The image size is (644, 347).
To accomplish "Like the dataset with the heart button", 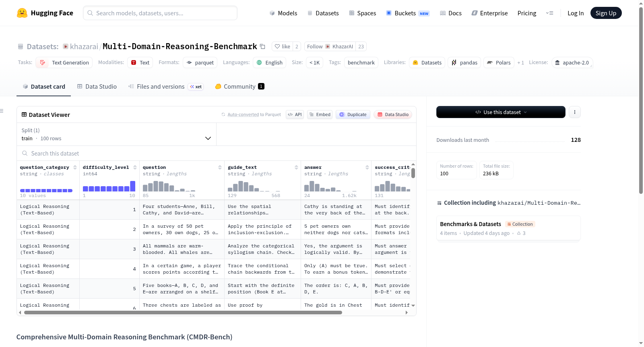I will point(282,46).
